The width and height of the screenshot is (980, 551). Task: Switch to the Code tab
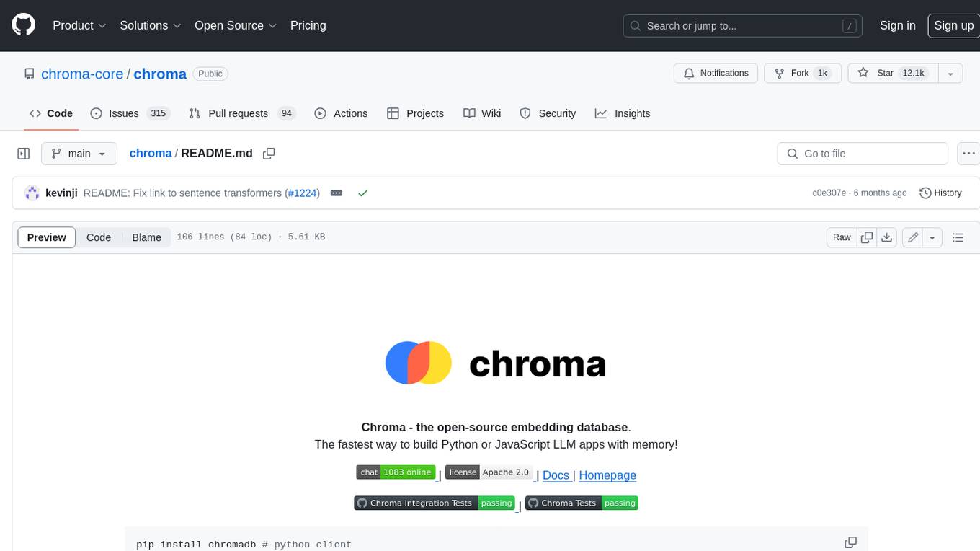(x=51, y=113)
